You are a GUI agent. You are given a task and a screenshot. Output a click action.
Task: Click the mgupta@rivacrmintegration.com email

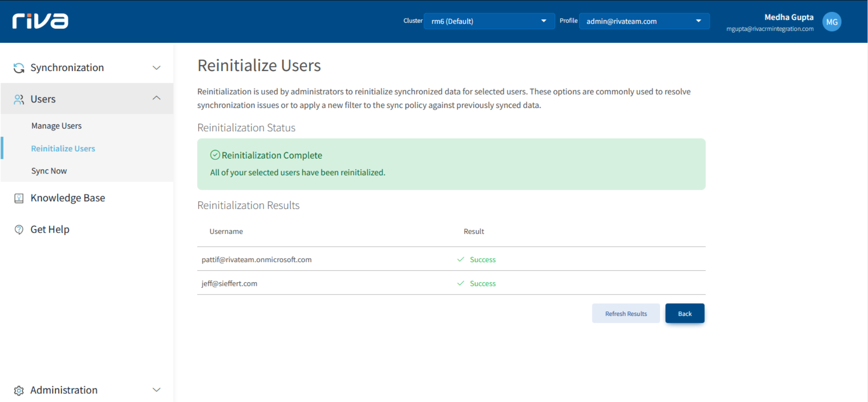770,29
